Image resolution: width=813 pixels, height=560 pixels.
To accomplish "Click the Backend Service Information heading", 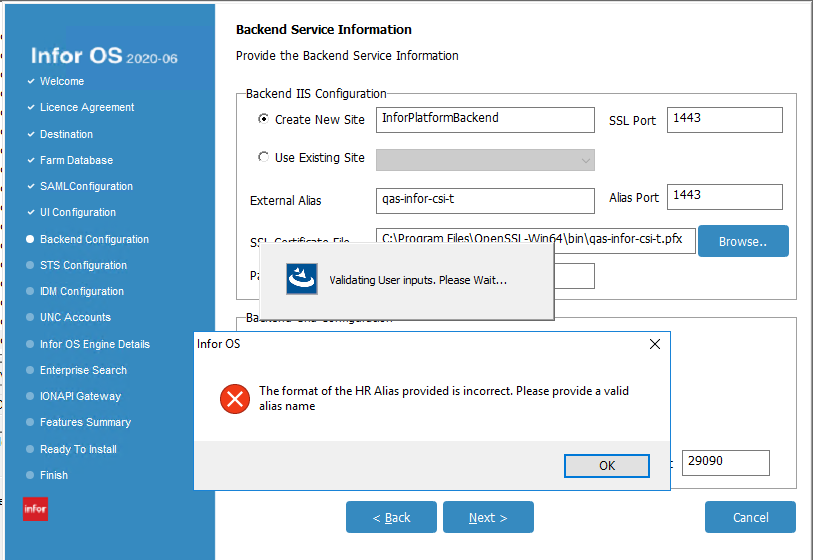I will click(x=324, y=30).
